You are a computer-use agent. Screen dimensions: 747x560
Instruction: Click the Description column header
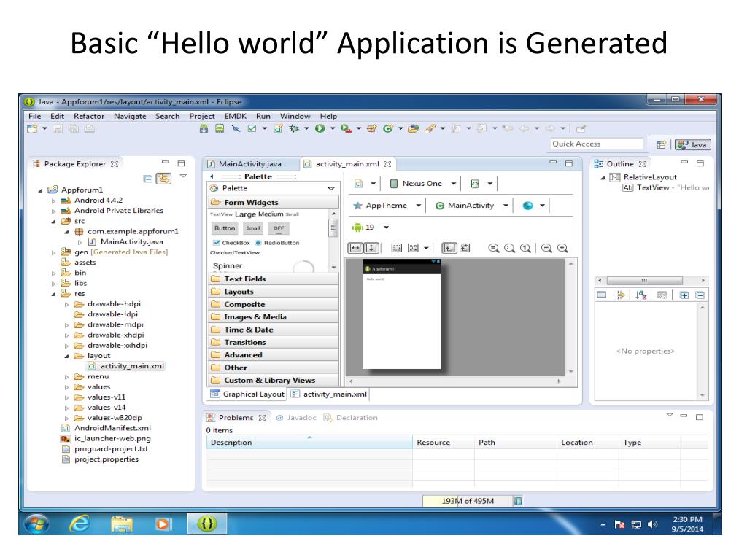pos(309,443)
